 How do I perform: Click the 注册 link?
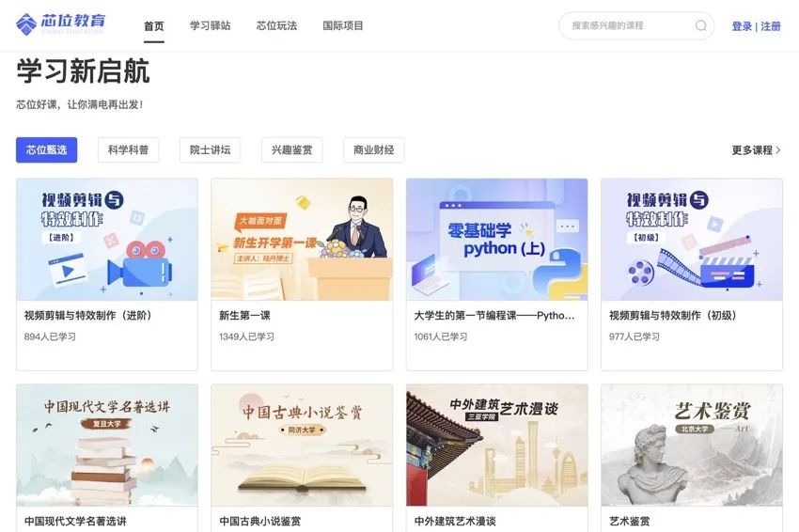(771, 26)
